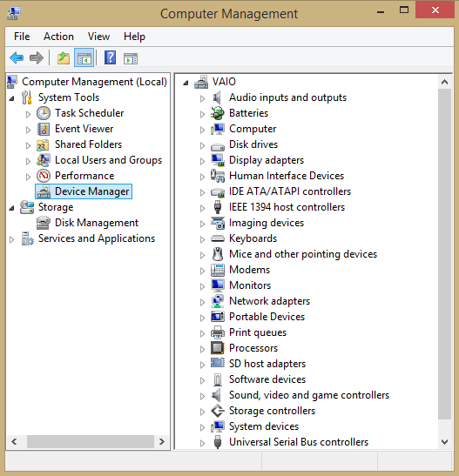459x476 pixels.
Task: Click the Up One Level folder icon
Action: pyautogui.click(x=64, y=58)
